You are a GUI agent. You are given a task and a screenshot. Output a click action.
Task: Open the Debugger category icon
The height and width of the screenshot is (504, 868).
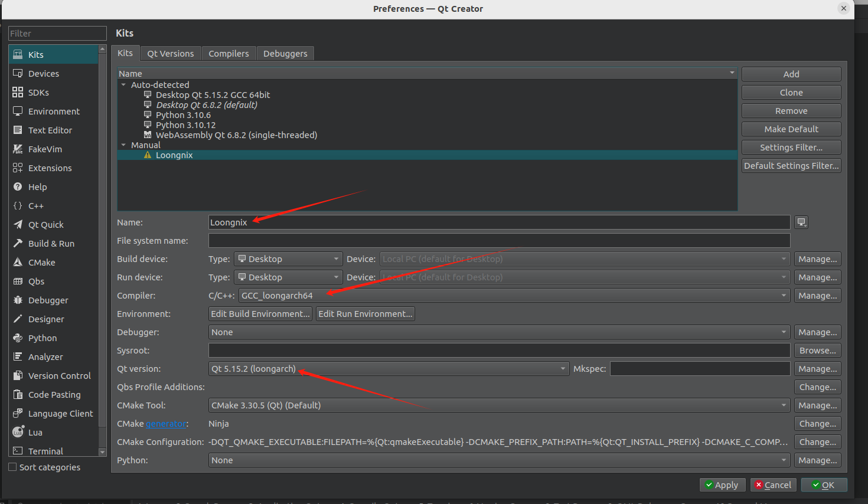pyautogui.click(x=18, y=300)
